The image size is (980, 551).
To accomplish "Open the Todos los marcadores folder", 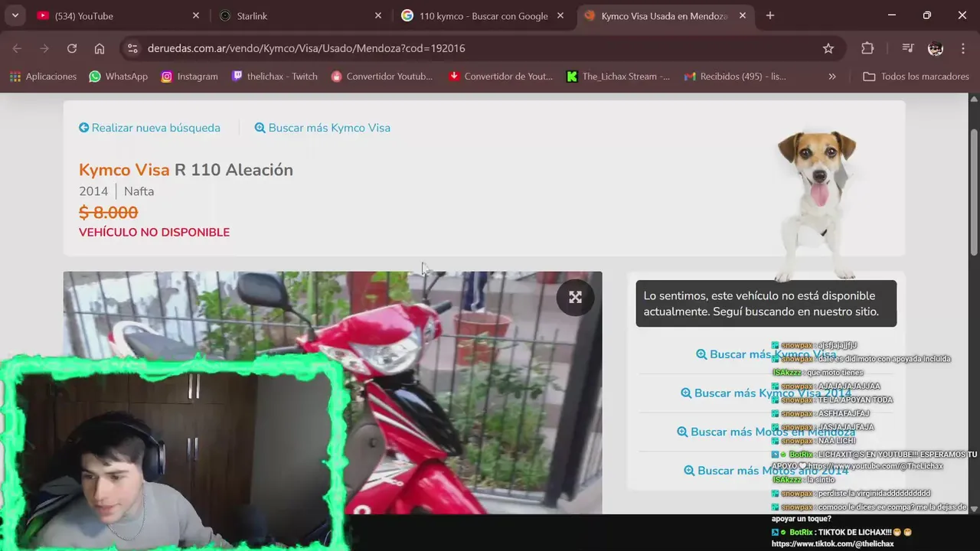I will tap(916, 77).
